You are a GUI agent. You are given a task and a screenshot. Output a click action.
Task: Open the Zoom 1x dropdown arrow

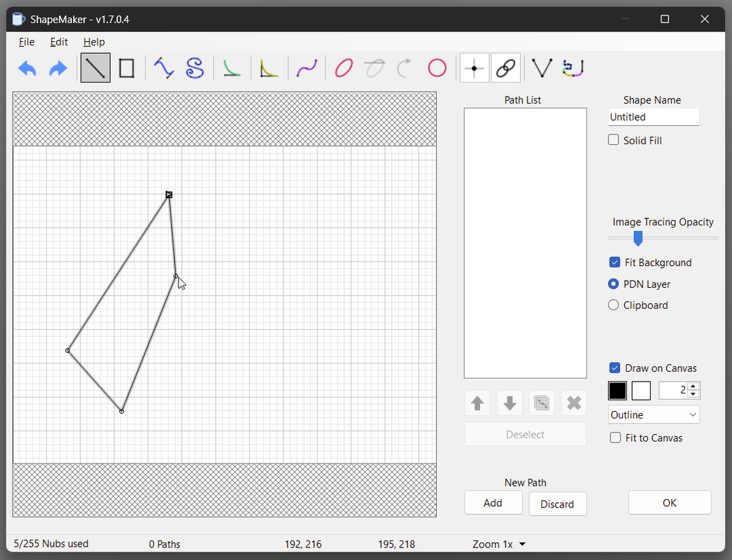point(522,544)
